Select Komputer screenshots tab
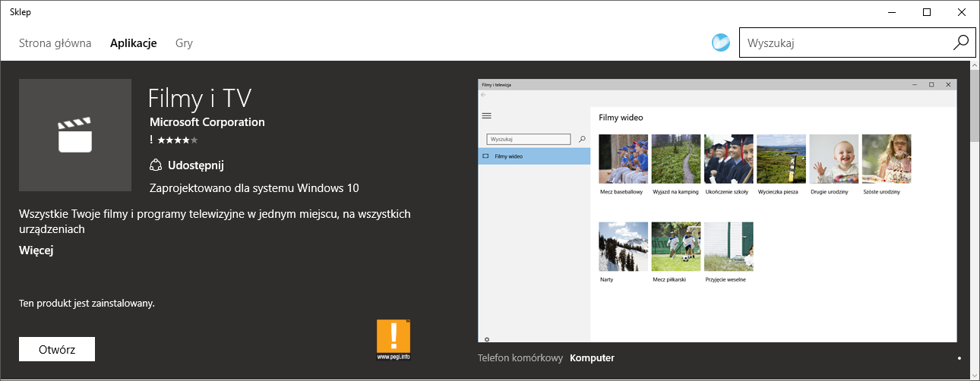This screenshot has width=980, height=381. tap(592, 357)
